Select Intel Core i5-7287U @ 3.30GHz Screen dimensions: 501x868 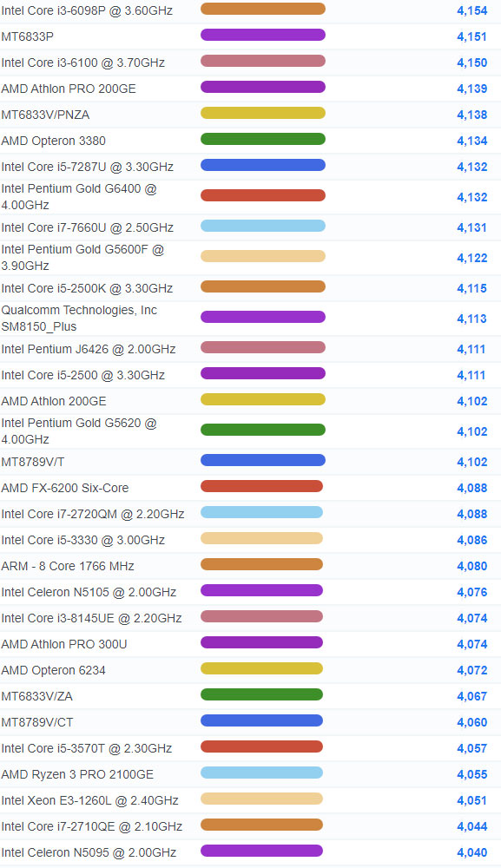pyautogui.click(x=88, y=167)
